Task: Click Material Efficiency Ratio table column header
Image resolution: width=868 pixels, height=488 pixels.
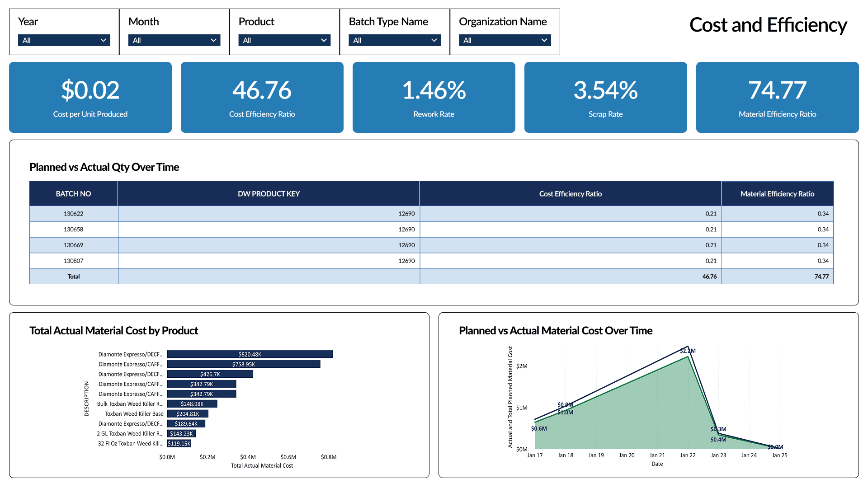Action: 777,194
